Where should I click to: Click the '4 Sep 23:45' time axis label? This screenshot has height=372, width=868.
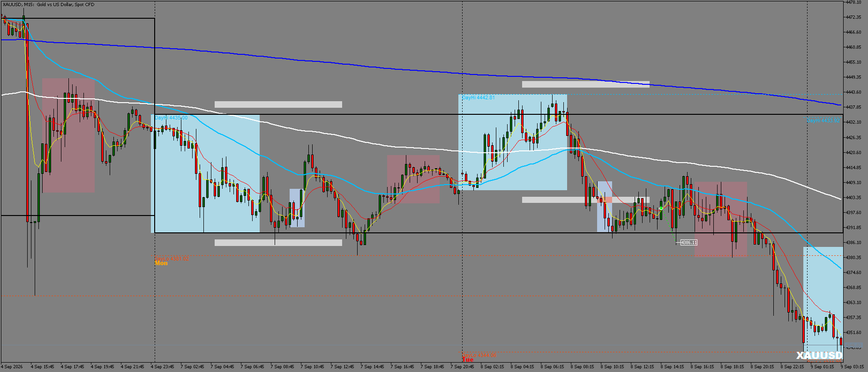point(162,367)
